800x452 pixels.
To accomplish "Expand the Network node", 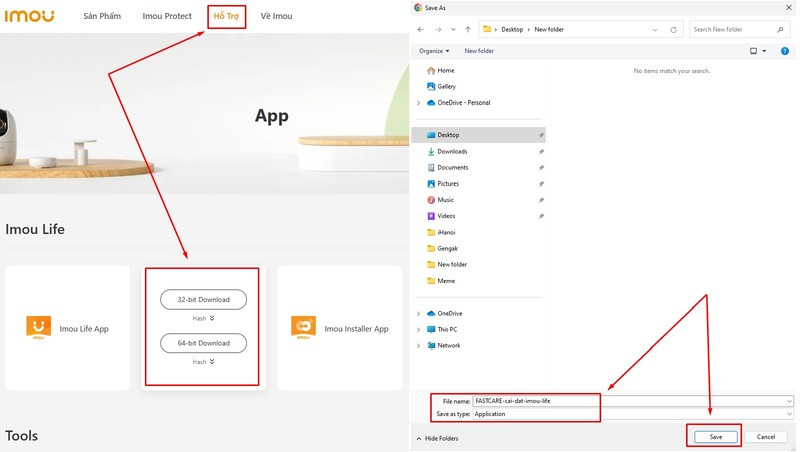I will [419, 345].
